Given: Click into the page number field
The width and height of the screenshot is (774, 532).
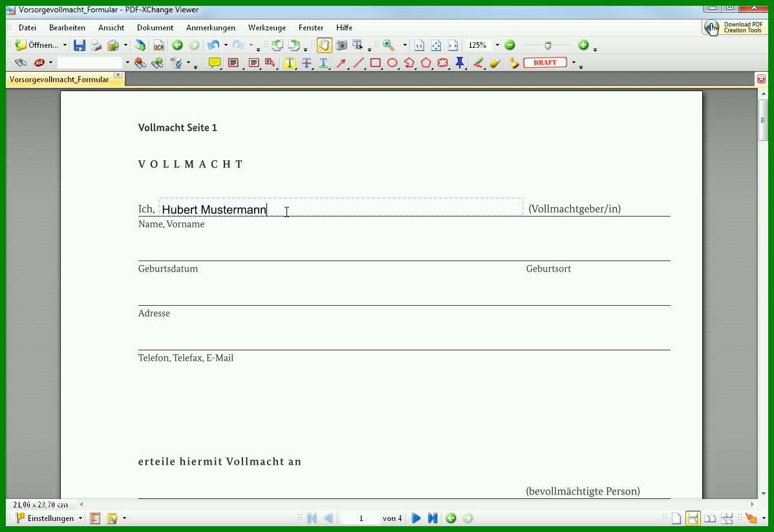Looking at the screenshot, I should tap(361, 518).
